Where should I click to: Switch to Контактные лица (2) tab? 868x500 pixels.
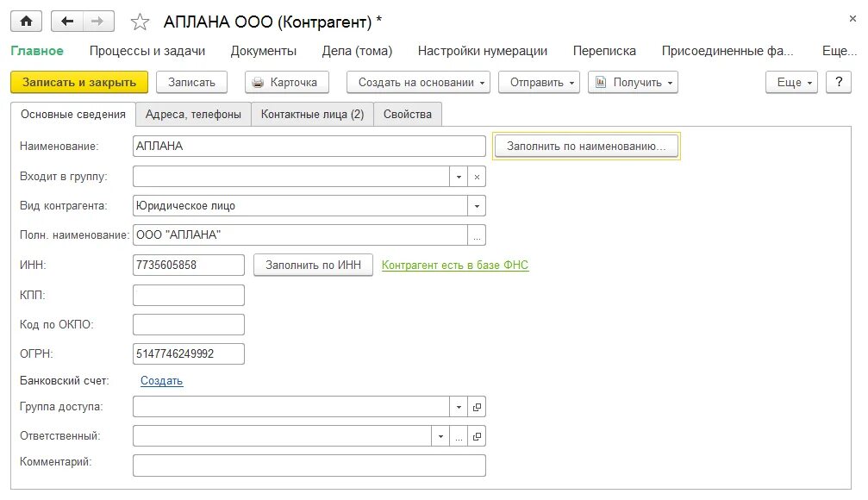312,114
